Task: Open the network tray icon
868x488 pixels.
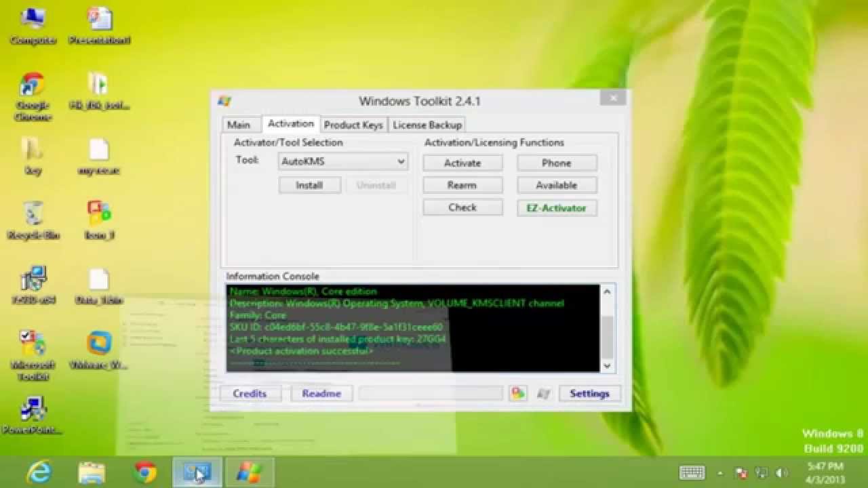Action: pos(762,472)
